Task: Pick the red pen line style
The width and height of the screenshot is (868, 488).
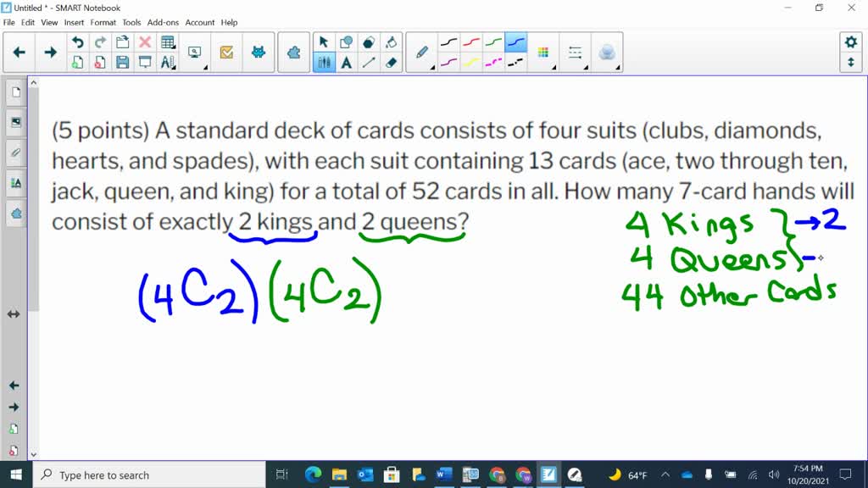Action: tap(471, 42)
